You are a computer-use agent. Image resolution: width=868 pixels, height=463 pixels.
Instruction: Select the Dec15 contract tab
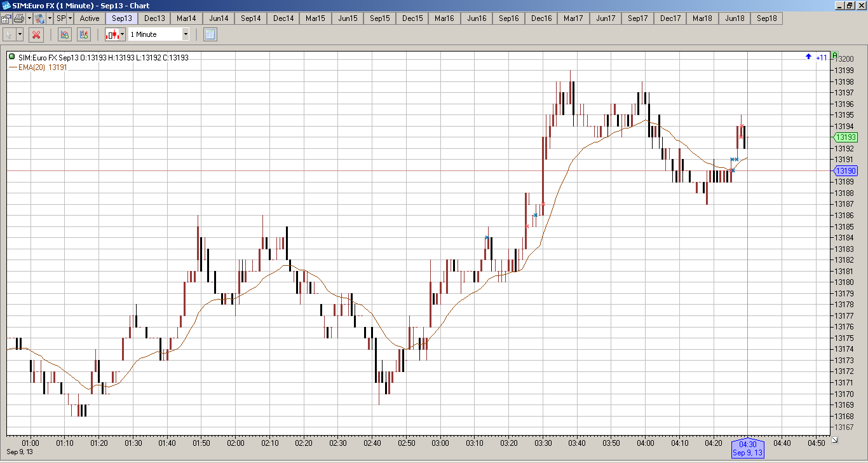click(412, 18)
